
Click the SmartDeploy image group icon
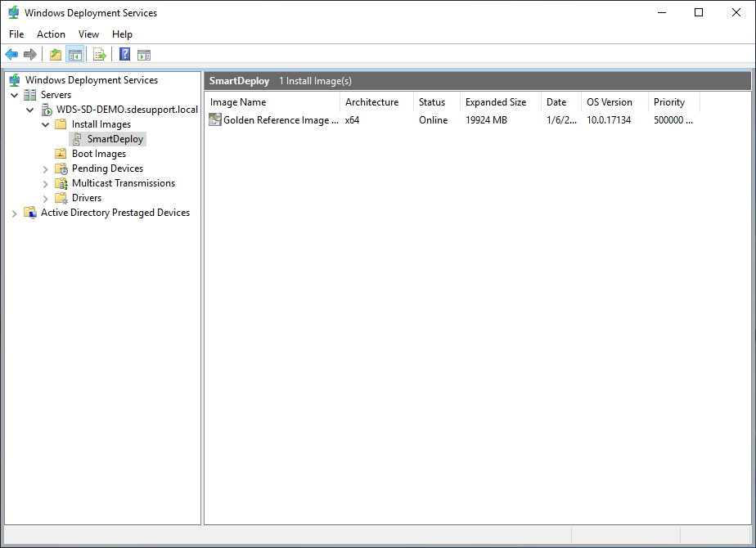click(77, 139)
